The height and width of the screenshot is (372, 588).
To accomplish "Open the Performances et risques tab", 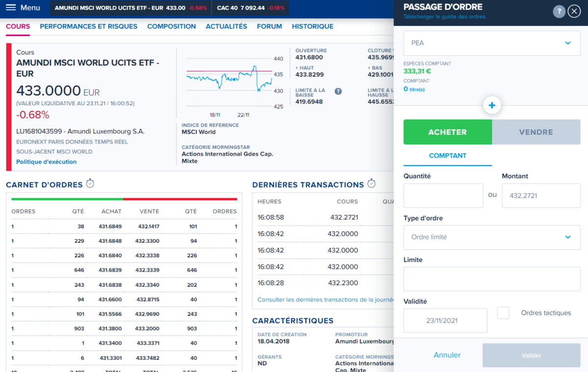I will tap(89, 26).
